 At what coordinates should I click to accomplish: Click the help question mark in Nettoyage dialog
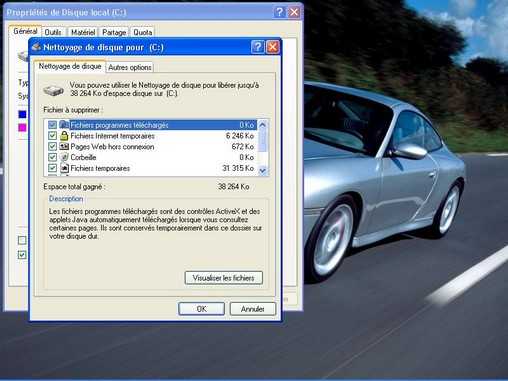[257, 47]
